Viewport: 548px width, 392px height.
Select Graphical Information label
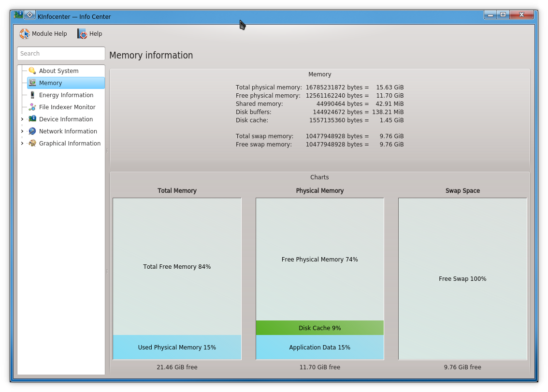coord(70,144)
